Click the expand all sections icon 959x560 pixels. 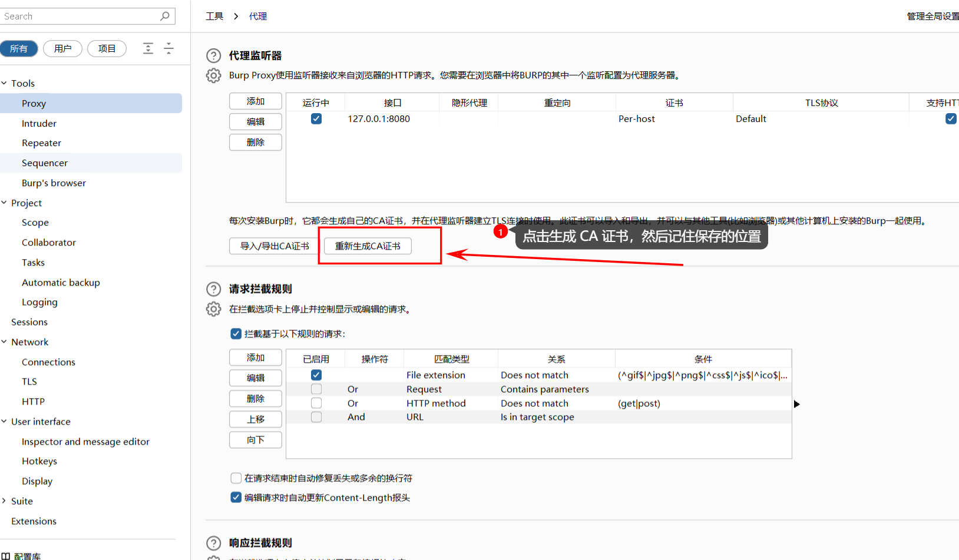point(148,48)
